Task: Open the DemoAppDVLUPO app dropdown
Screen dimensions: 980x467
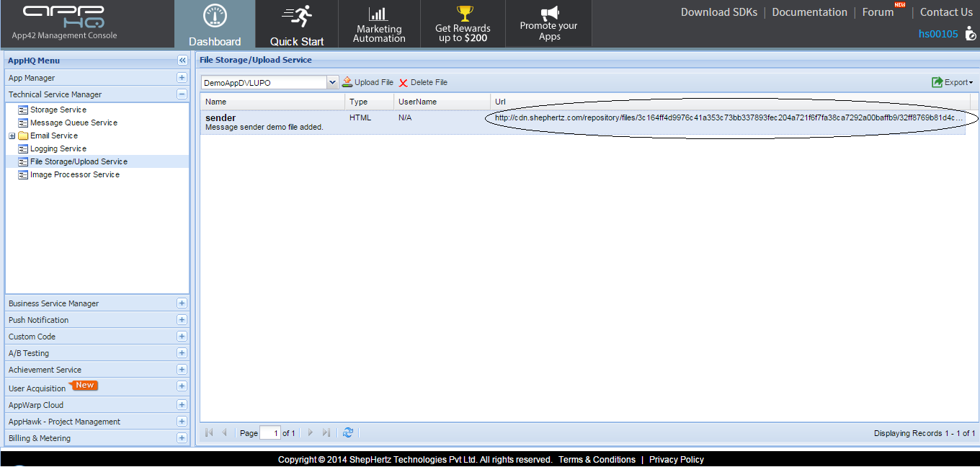Action: point(332,82)
